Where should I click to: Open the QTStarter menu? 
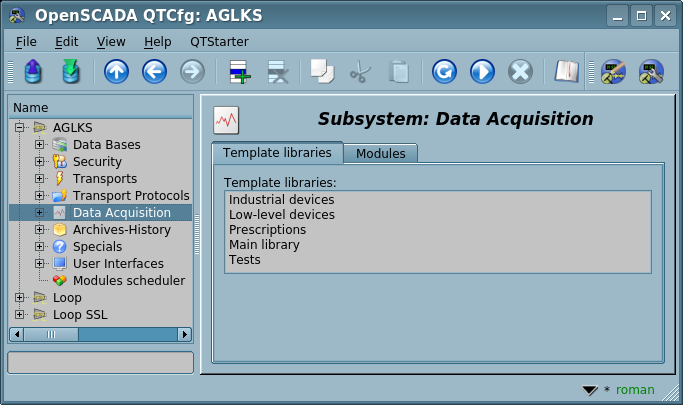click(219, 41)
